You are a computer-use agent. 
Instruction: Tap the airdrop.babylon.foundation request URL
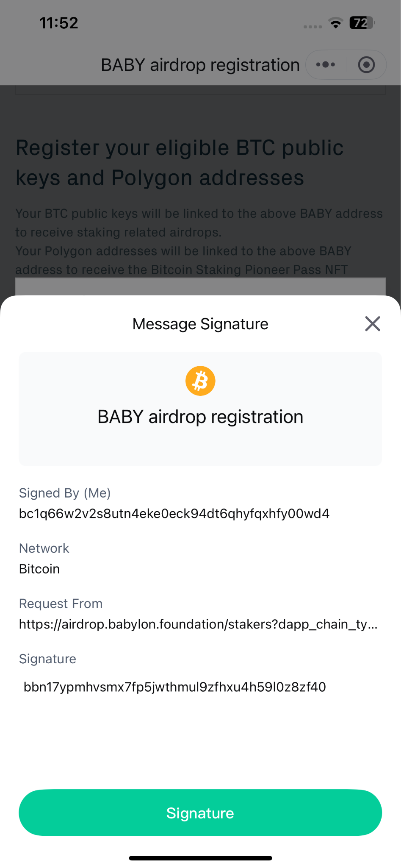[198, 624]
